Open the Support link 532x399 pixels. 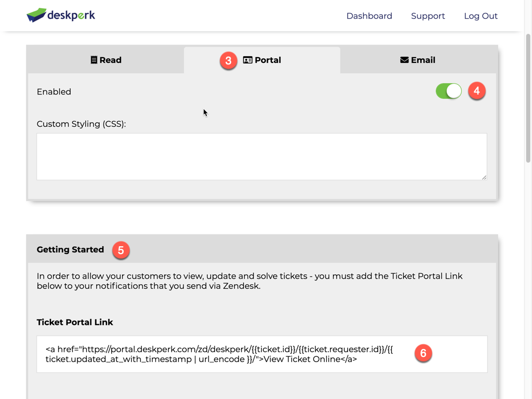pos(428,16)
